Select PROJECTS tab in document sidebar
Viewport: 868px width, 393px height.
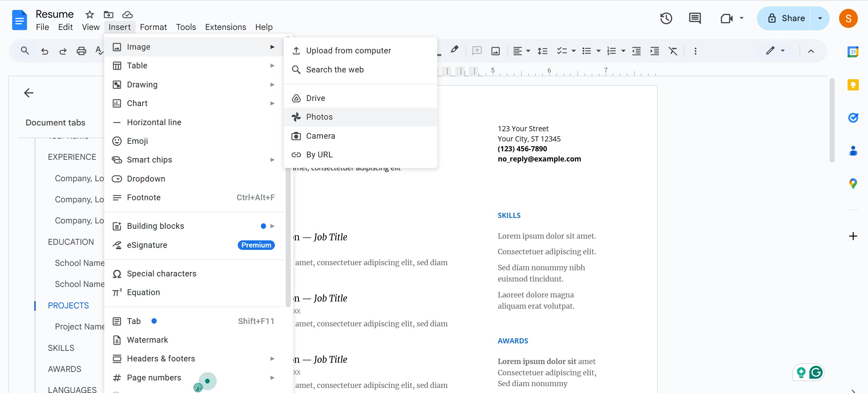[68, 305]
